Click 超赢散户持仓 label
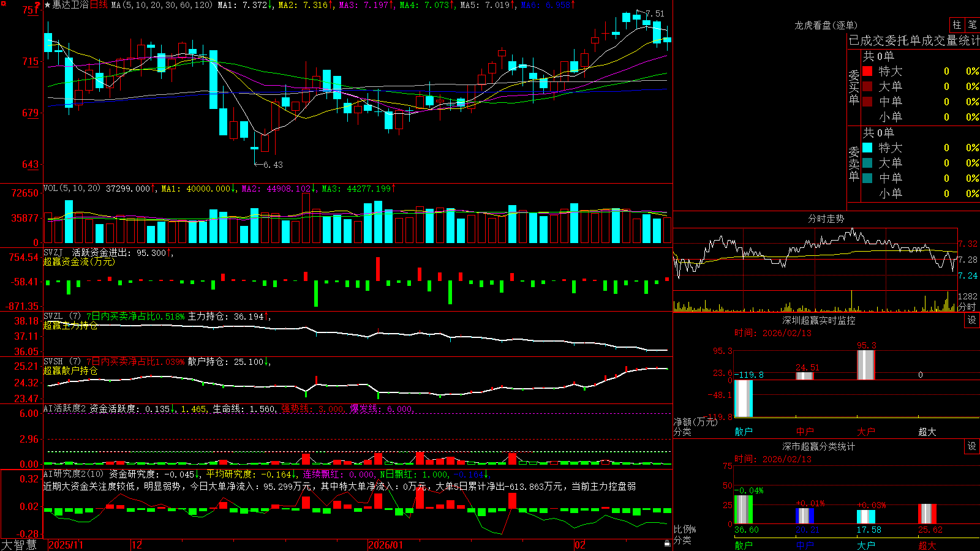The height and width of the screenshot is (551, 980). [70, 370]
